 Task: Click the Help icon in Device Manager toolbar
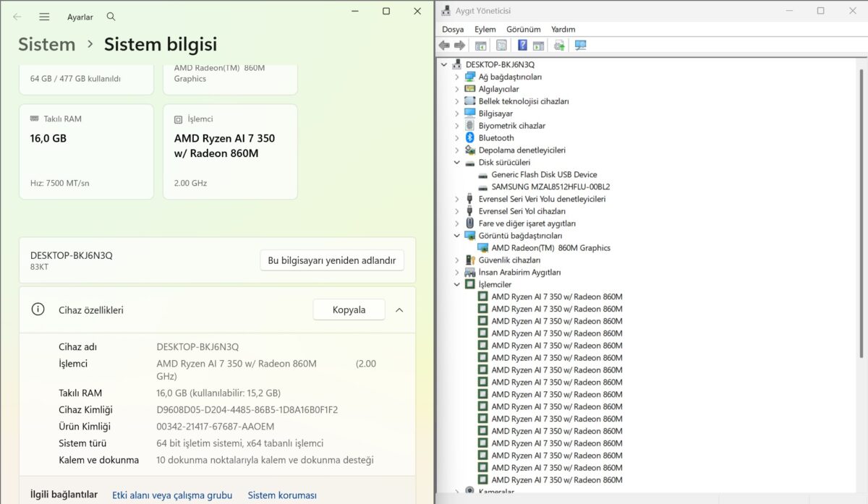pyautogui.click(x=522, y=46)
